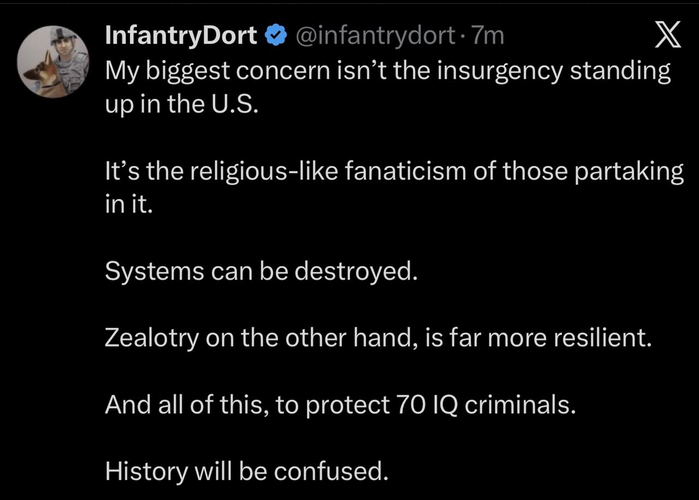Click the word "History" in the last line
699x500 pixels.
(142, 468)
